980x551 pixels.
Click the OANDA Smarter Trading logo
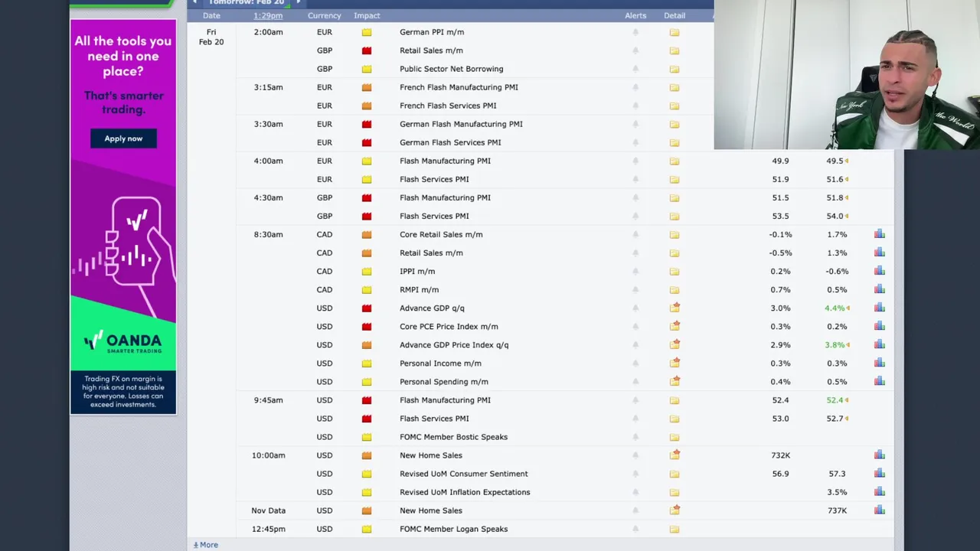click(x=123, y=341)
